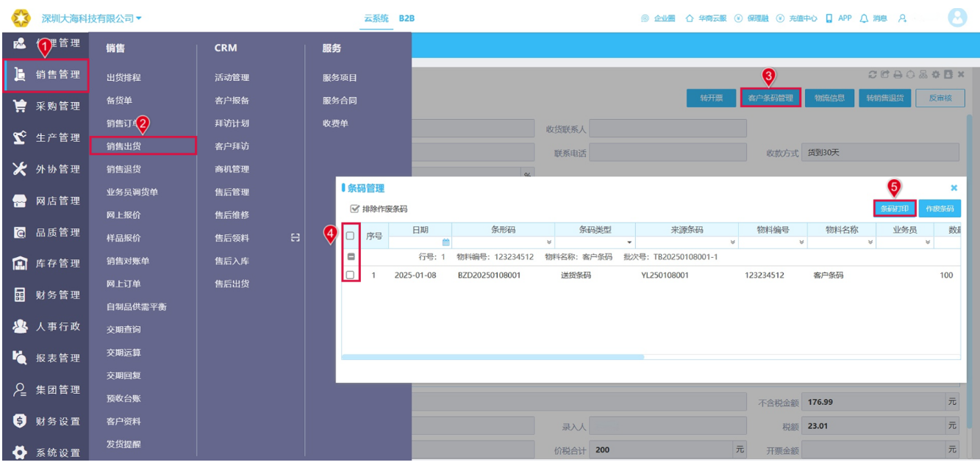
Task: Click the 收货联系人 input field
Action: [668, 129]
